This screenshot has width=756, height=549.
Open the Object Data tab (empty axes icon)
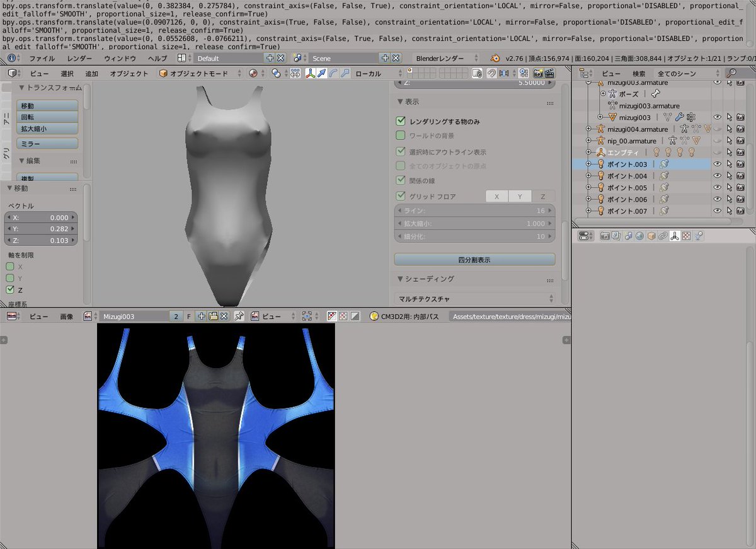point(675,236)
